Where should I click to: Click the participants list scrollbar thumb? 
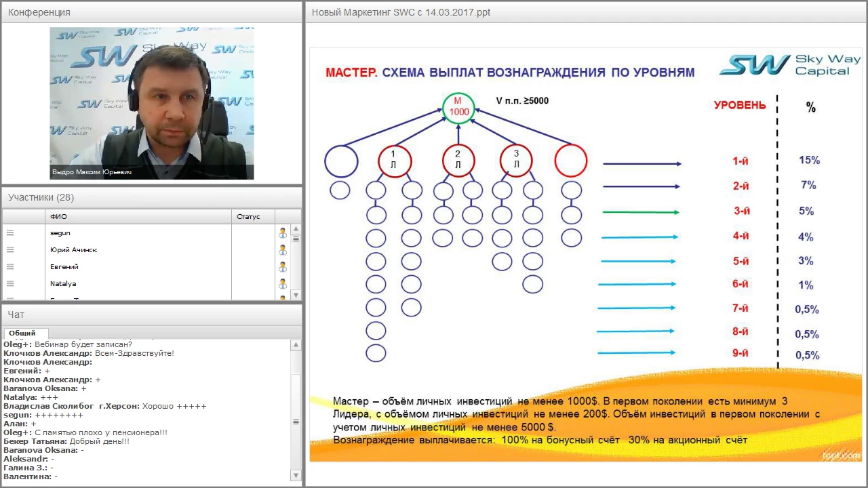tap(296, 239)
